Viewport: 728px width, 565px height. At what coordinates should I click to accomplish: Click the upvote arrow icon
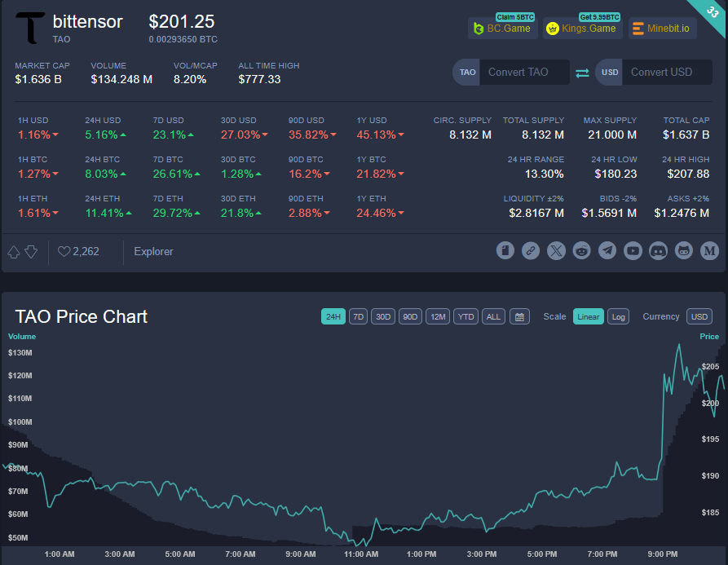coord(14,252)
